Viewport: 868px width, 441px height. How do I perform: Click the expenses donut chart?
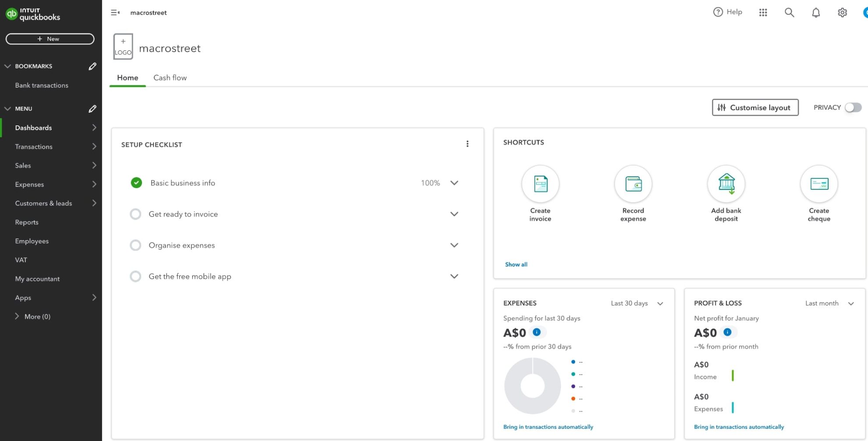[533, 386]
